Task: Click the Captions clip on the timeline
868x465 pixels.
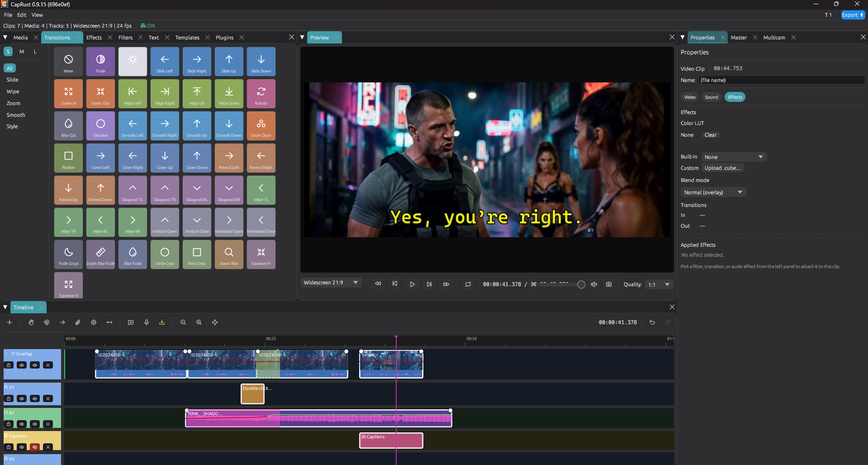Action: pyautogui.click(x=391, y=441)
